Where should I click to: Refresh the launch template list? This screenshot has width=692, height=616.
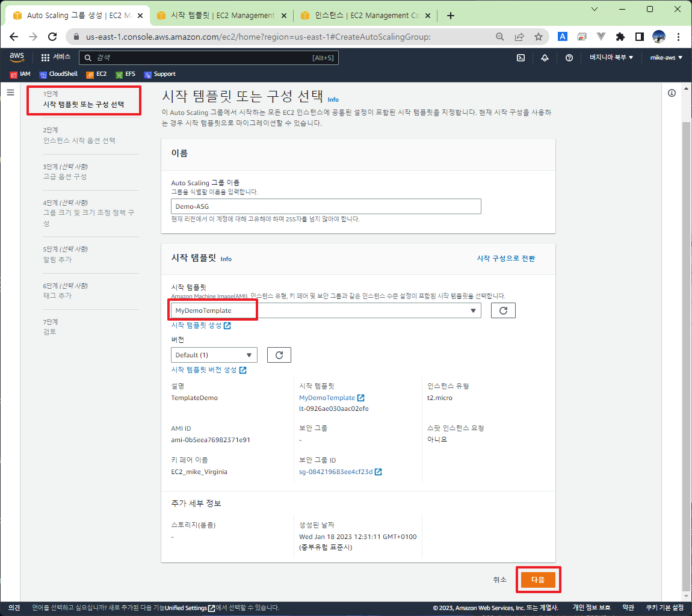(x=503, y=310)
